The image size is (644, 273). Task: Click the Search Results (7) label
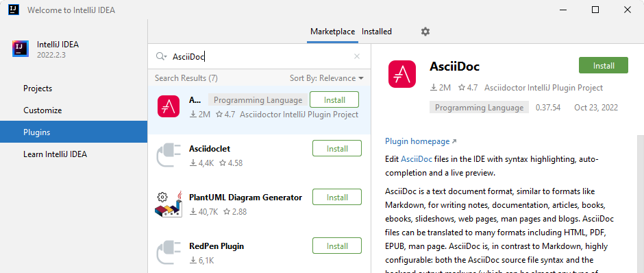click(x=186, y=78)
